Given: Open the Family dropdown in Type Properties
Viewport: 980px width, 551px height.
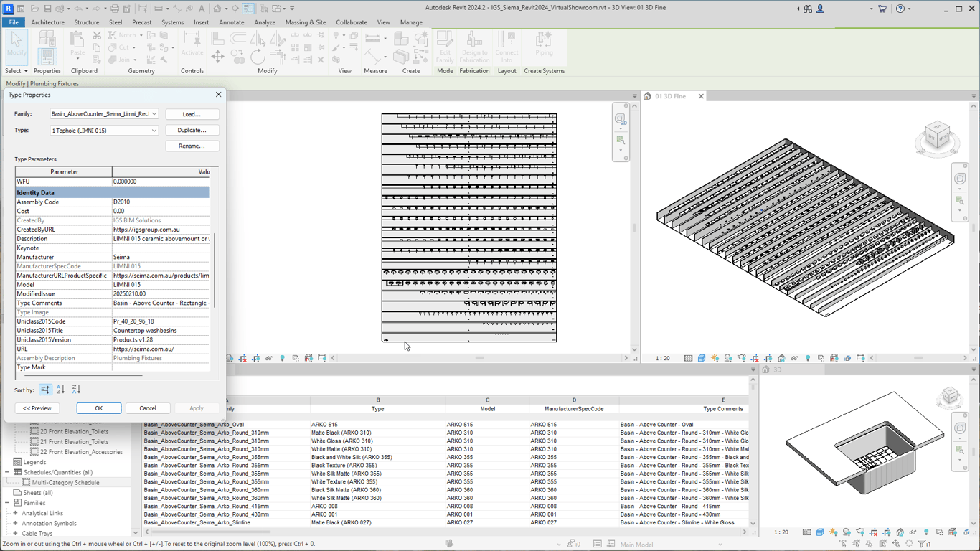Looking at the screenshot, I should pos(154,114).
